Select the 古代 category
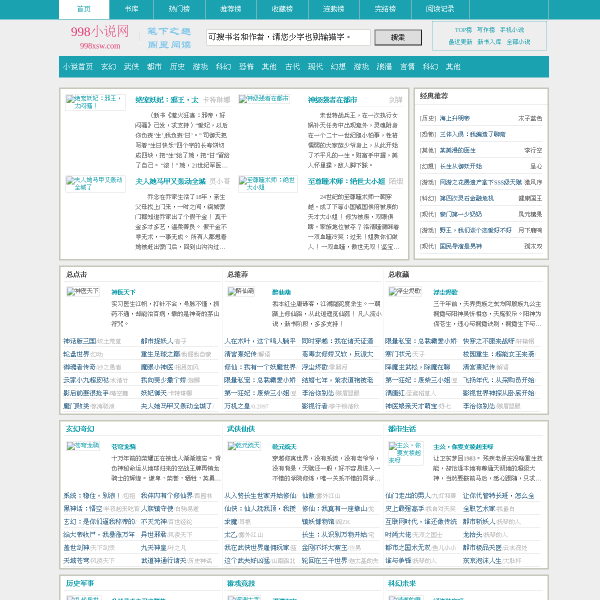Image resolution: width=600 pixels, height=600 pixels. pos(292,67)
